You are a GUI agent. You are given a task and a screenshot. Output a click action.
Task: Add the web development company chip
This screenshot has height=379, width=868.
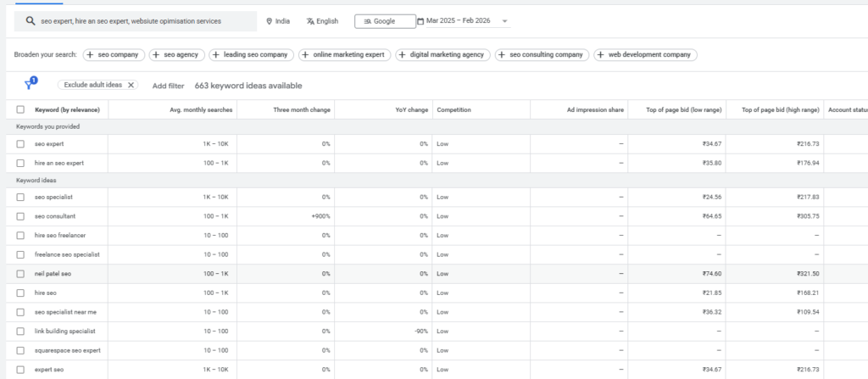point(645,55)
